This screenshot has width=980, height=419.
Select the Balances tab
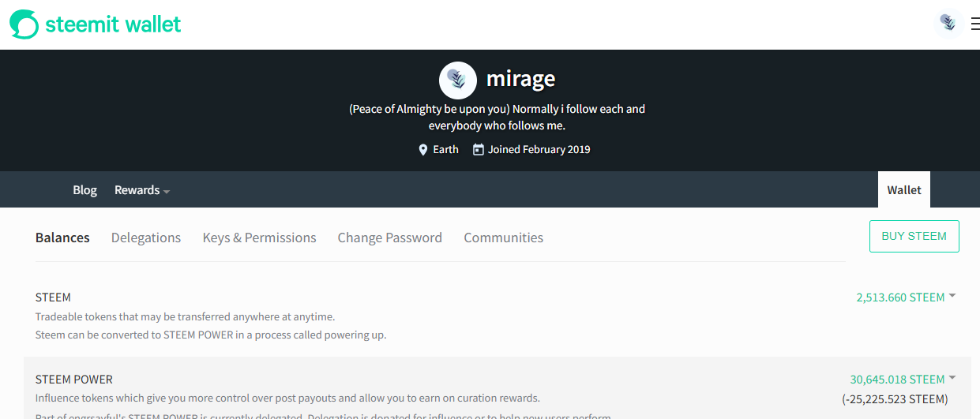coord(62,238)
